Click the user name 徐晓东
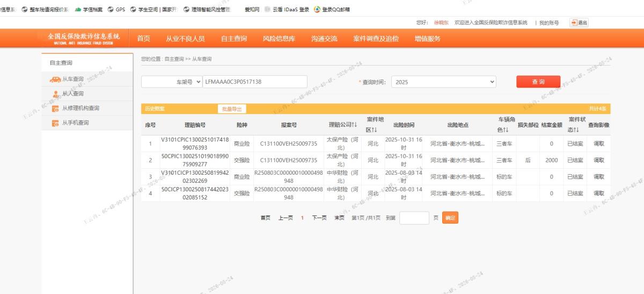 (441, 23)
